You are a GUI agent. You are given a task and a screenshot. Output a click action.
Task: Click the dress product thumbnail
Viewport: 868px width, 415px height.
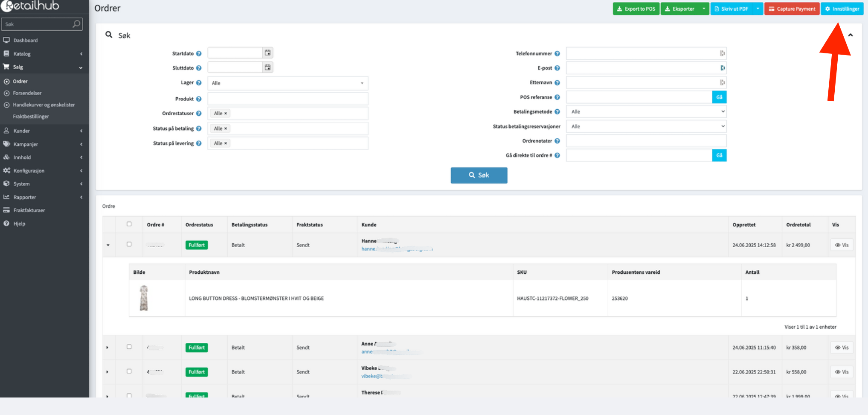[144, 298]
